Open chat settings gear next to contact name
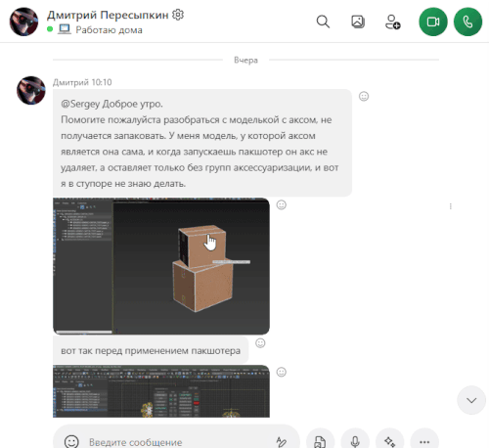This screenshot has height=448, width=489. point(178,15)
